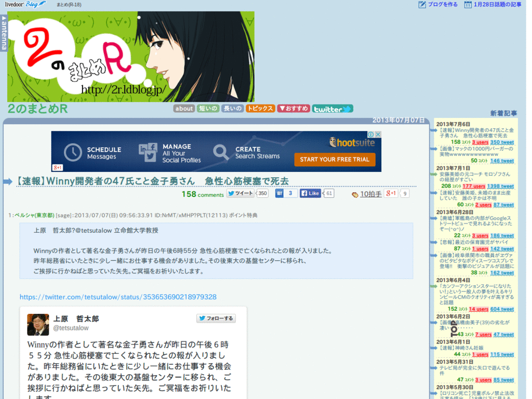Image resolution: width=532 pixels, height=399 pixels.
Task: Click the g+1 badge on the ad
Action: (x=58, y=168)
